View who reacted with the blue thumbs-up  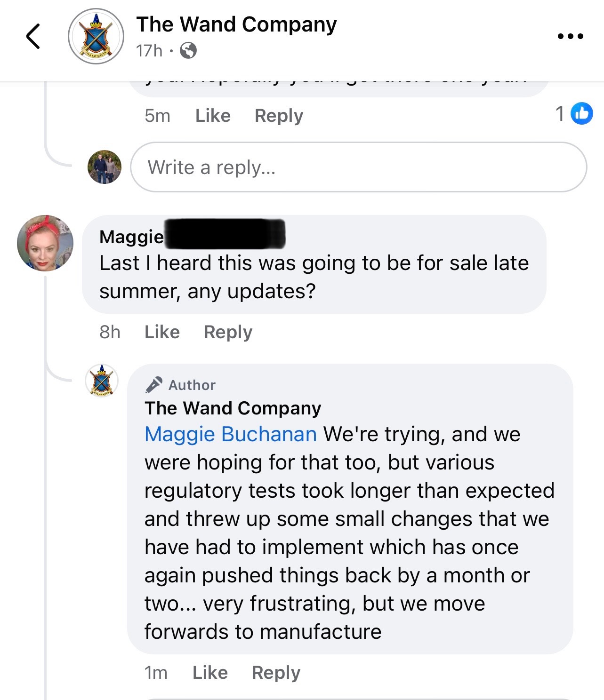582,113
